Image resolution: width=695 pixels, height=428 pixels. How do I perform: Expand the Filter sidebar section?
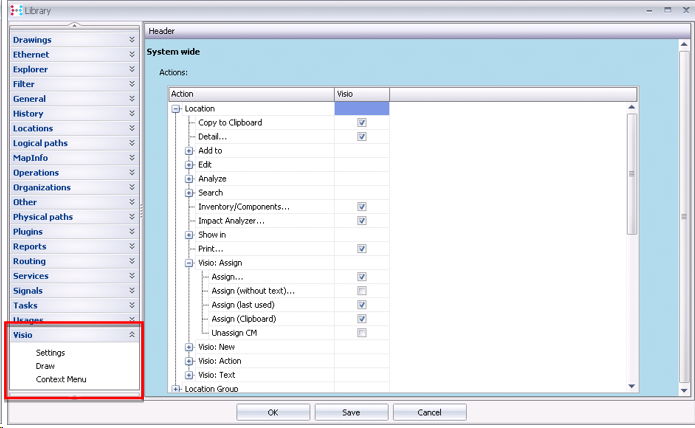(74, 84)
